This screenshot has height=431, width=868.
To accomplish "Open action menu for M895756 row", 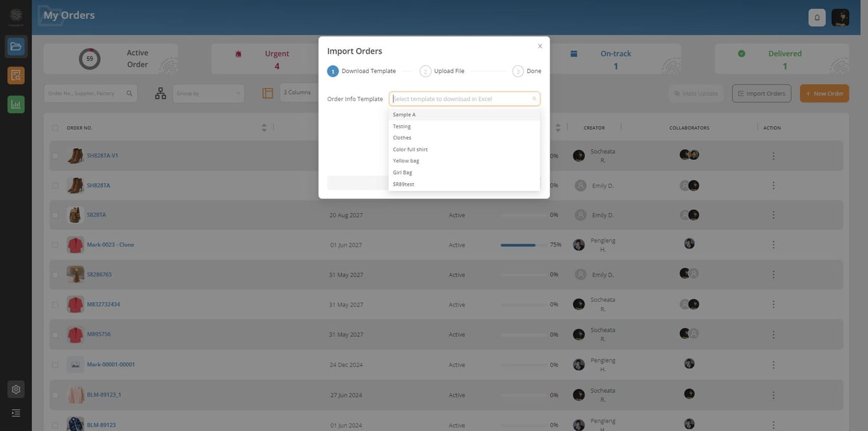I will pos(773,334).
